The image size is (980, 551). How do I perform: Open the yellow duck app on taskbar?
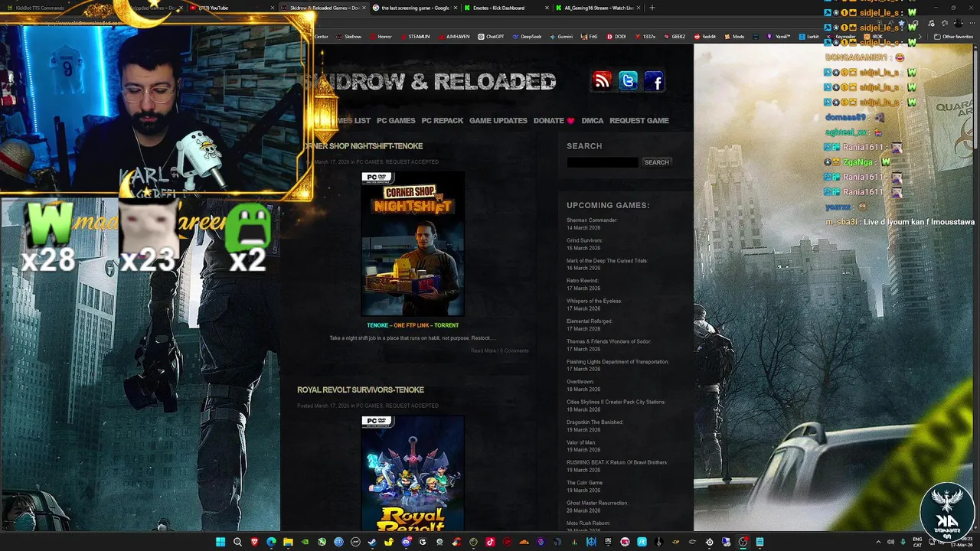[x=389, y=542]
